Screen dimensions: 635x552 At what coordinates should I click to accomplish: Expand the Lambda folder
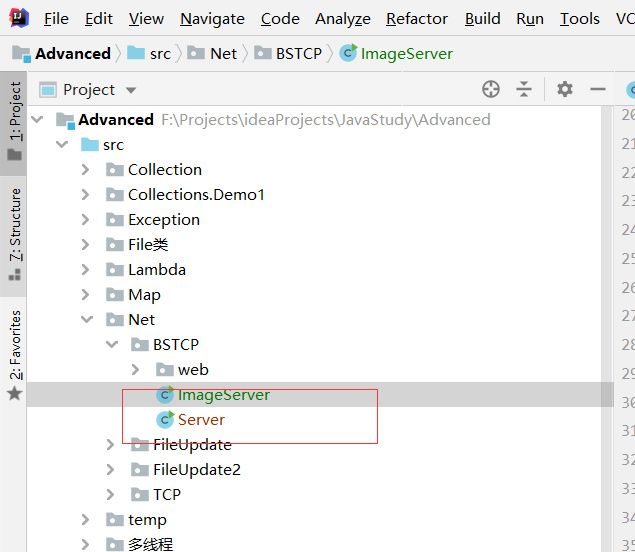pyautogui.click(x=85, y=270)
